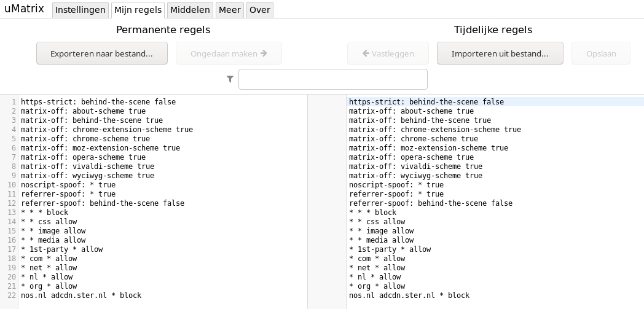This screenshot has height=309, width=644.
Task: Open the Middelen tab
Action: click(190, 10)
